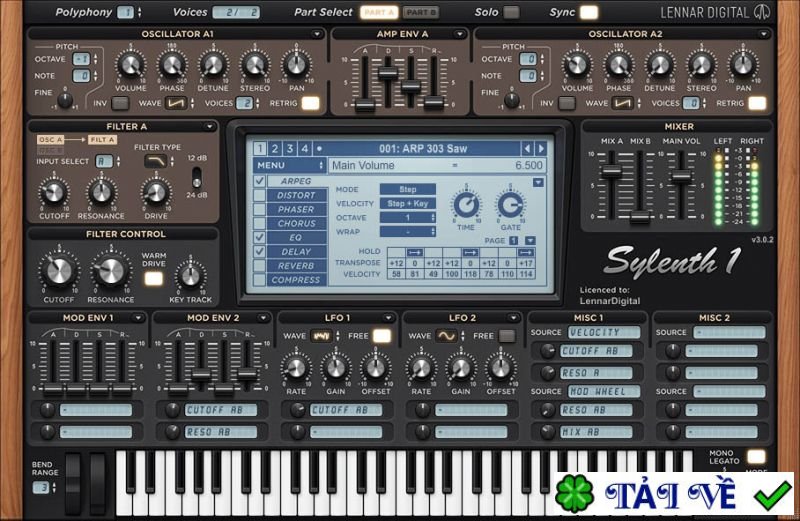Screen dimensions: 800x521
Task: Uncheck the ARPEG effect checkbox
Action: pyautogui.click(x=259, y=181)
